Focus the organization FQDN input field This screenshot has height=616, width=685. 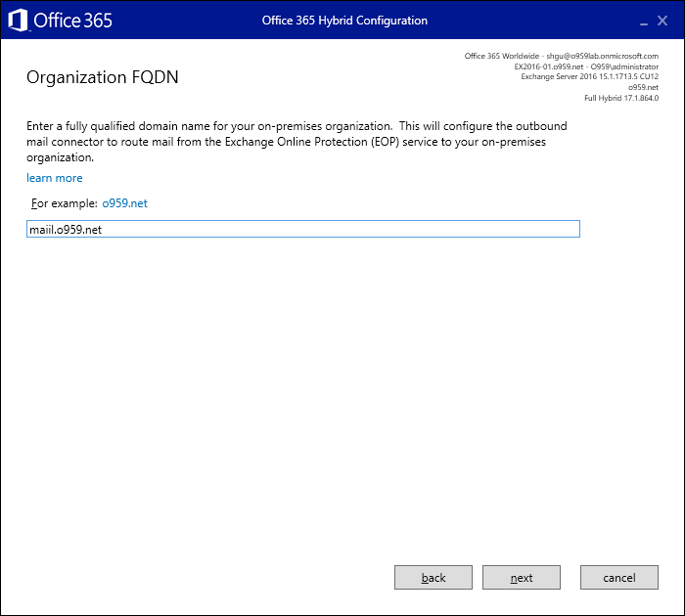click(x=303, y=229)
